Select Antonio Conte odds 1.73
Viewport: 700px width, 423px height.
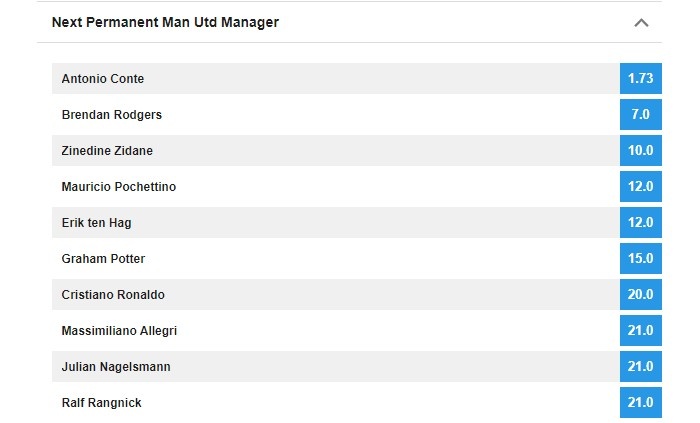click(x=641, y=79)
